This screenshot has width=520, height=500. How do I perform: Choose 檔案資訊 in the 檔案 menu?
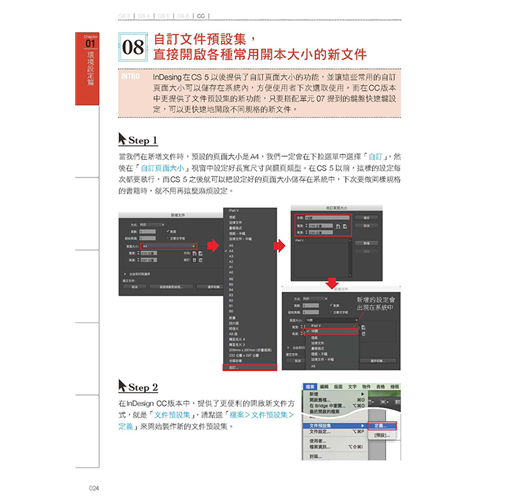click(335, 447)
